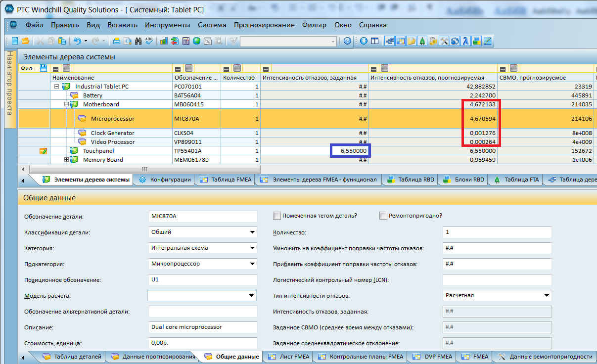Collapse the Industrial Tablet PC tree node

click(x=57, y=87)
